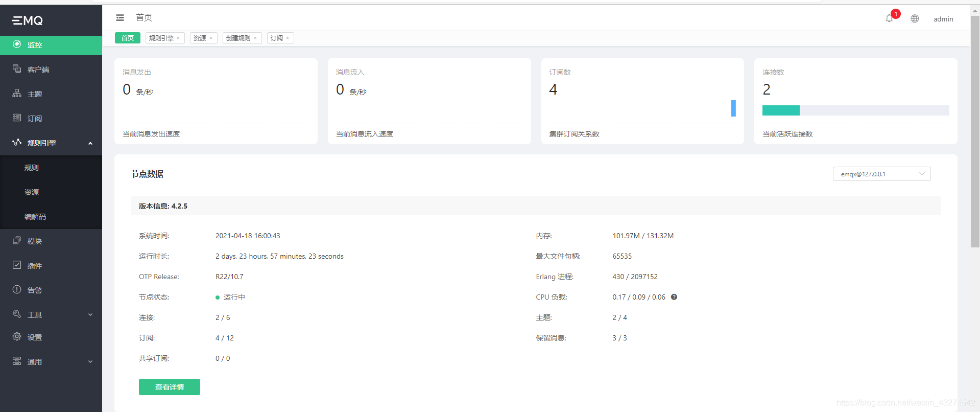Click the 告警 alarms icon in sidebar
This screenshot has width=980, height=412.
tap(17, 290)
